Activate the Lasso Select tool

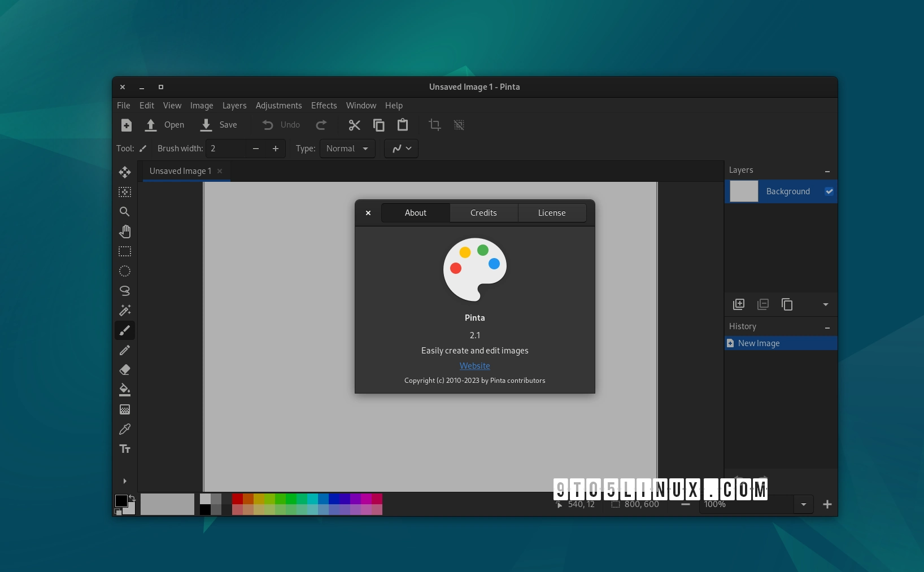tap(125, 291)
